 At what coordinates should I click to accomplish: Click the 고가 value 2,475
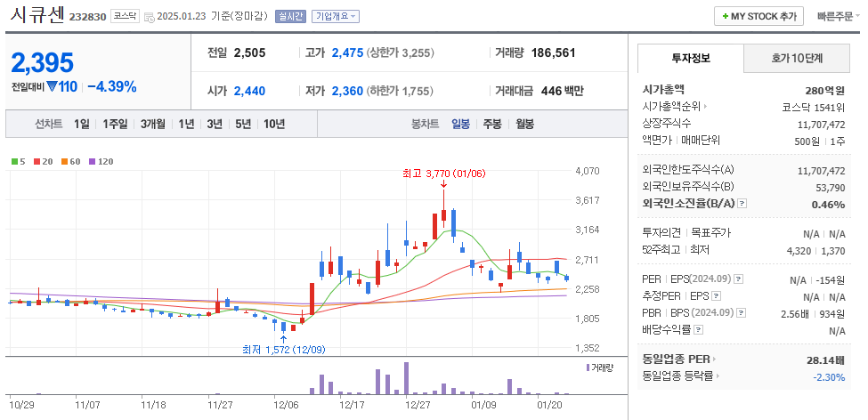tap(347, 53)
